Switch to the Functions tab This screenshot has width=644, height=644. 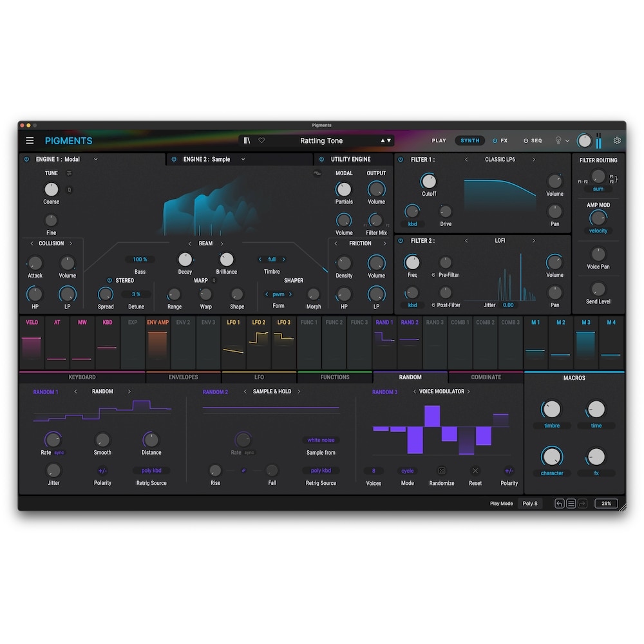click(335, 377)
